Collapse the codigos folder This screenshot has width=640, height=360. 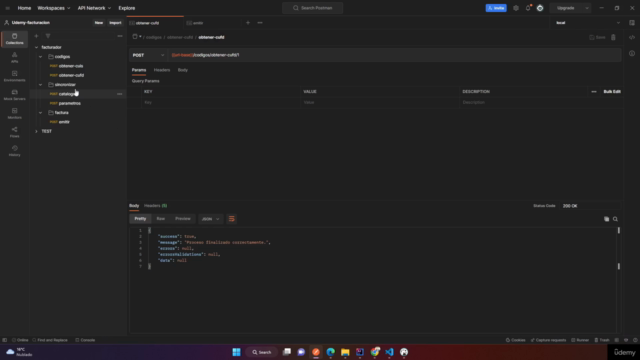tap(40, 57)
